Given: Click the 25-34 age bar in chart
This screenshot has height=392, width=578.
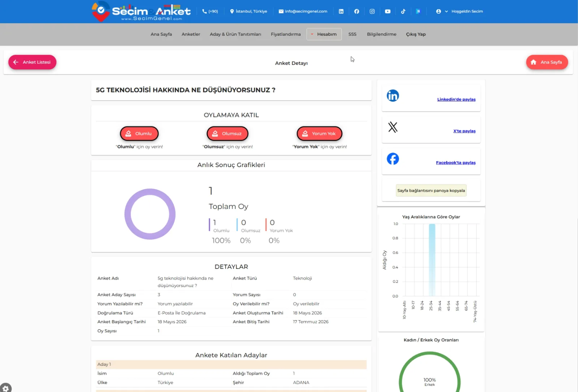Looking at the screenshot, I should point(432,260).
